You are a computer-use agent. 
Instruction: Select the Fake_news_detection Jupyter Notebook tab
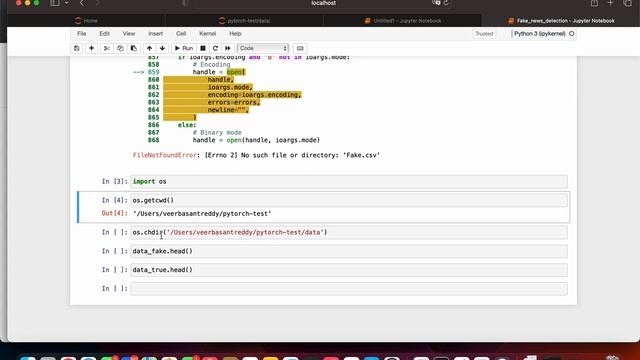pos(561,20)
